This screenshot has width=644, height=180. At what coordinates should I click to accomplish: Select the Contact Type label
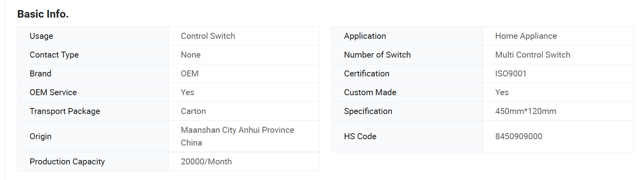click(x=54, y=55)
